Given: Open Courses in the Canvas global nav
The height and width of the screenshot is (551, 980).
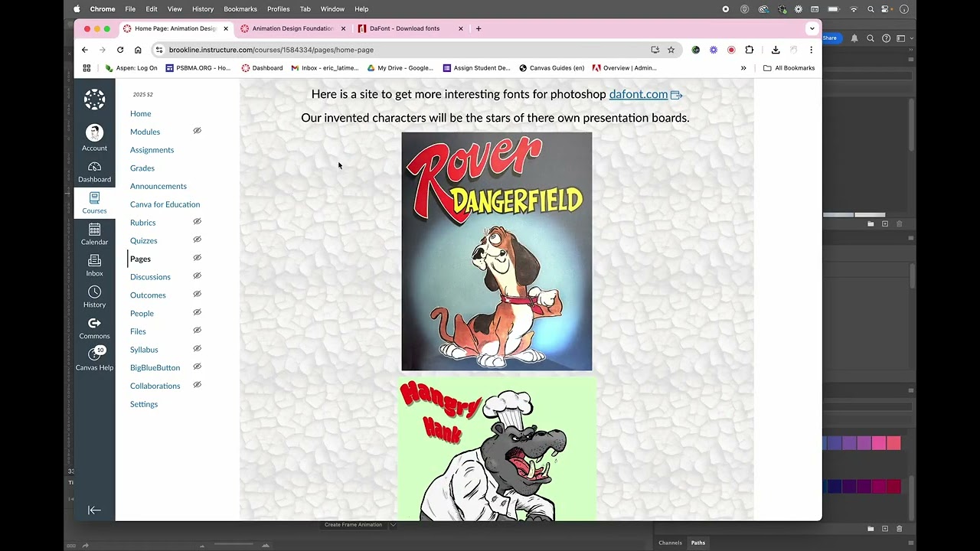Looking at the screenshot, I should (x=94, y=204).
